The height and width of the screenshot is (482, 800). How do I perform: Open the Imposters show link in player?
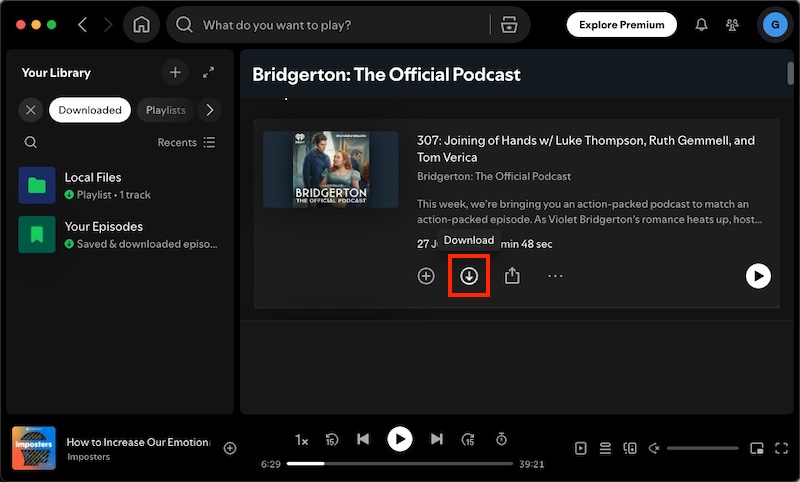click(88, 456)
